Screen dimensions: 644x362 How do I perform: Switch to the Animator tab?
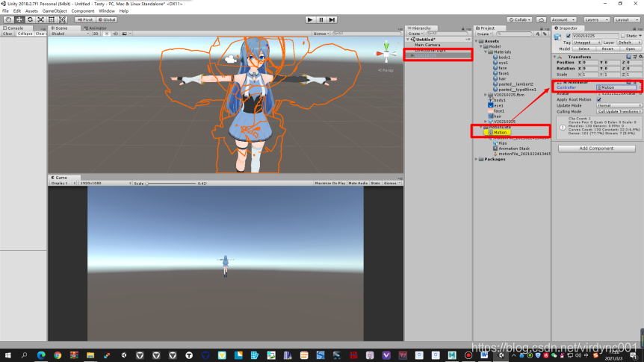pyautogui.click(x=96, y=28)
